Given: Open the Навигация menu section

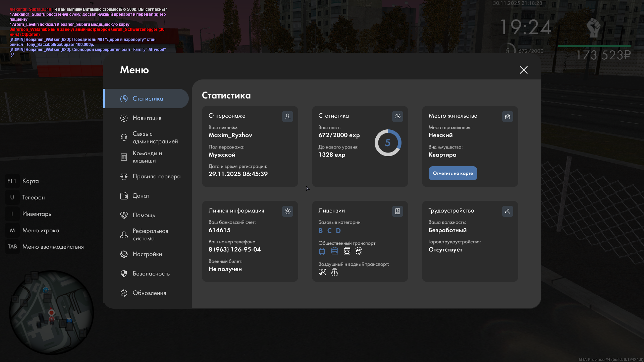Looking at the screenshot, I should 147,118.
